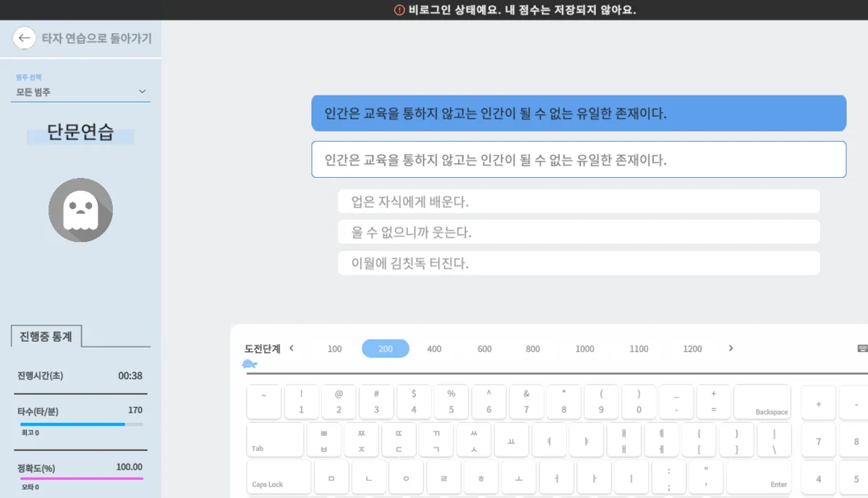Image resolution: width=868 pixels, height=498 pixels.
Task: Select challenge level 1100
Action: point(639,349)
